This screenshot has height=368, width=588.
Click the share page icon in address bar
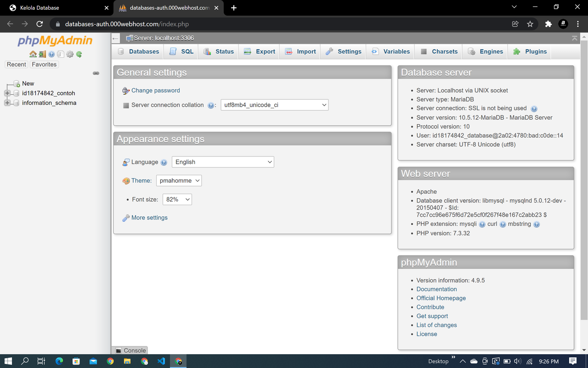click(x=515, y=24)
